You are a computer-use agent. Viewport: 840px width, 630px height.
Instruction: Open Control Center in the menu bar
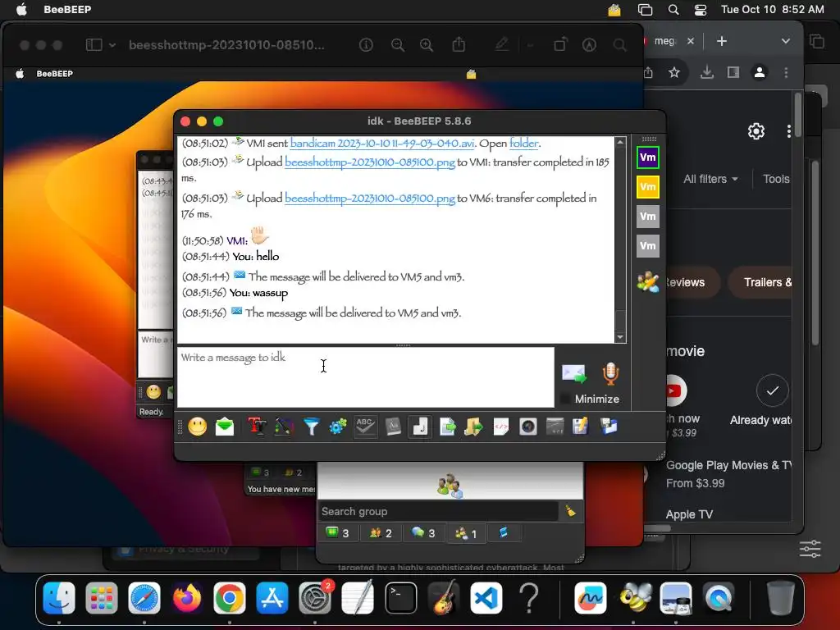pos(701,10)
